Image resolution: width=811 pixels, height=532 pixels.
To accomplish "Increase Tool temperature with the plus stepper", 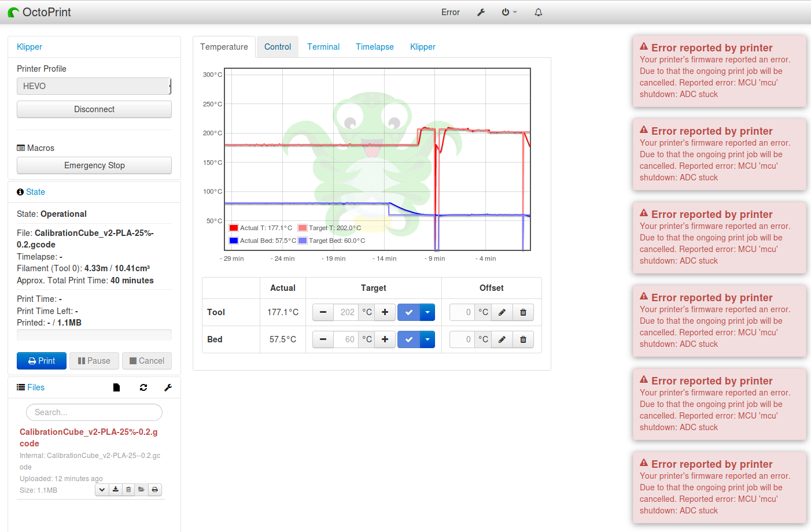I will point(385,312).
